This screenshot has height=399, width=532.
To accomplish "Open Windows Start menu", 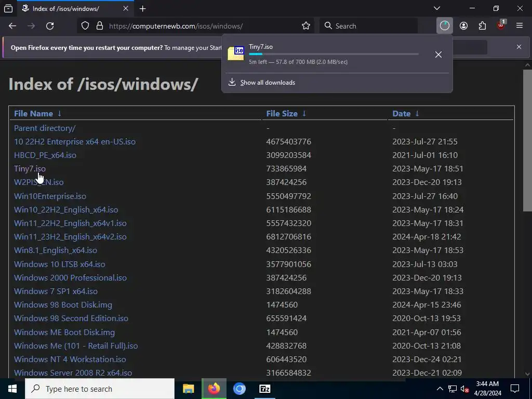I will [x=12, y=389].
